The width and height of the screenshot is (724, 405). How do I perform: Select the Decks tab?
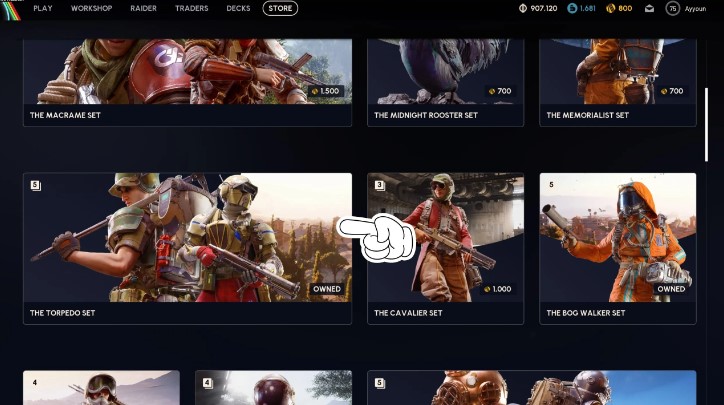click(x=238, y=8)
